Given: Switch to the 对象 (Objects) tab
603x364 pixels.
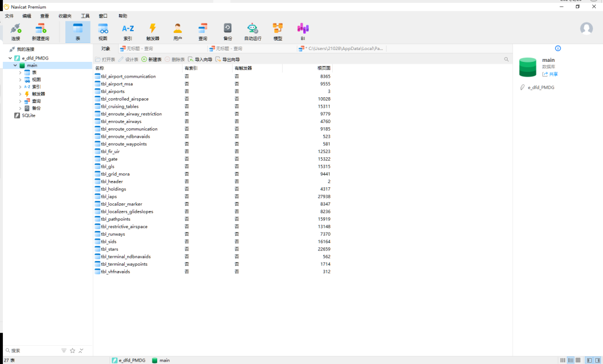Looking at the screenshot, I should (x=106, y=48).
